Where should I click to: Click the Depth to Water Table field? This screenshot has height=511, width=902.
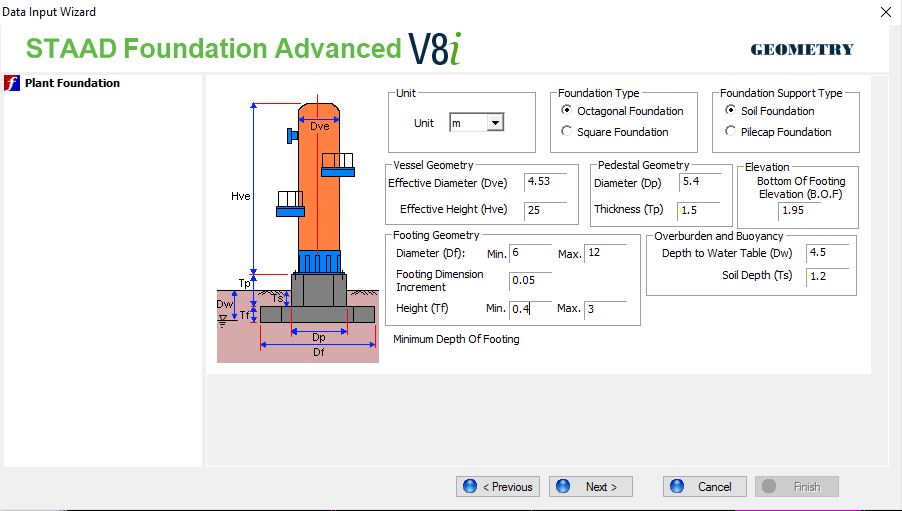tap(826, 253)
